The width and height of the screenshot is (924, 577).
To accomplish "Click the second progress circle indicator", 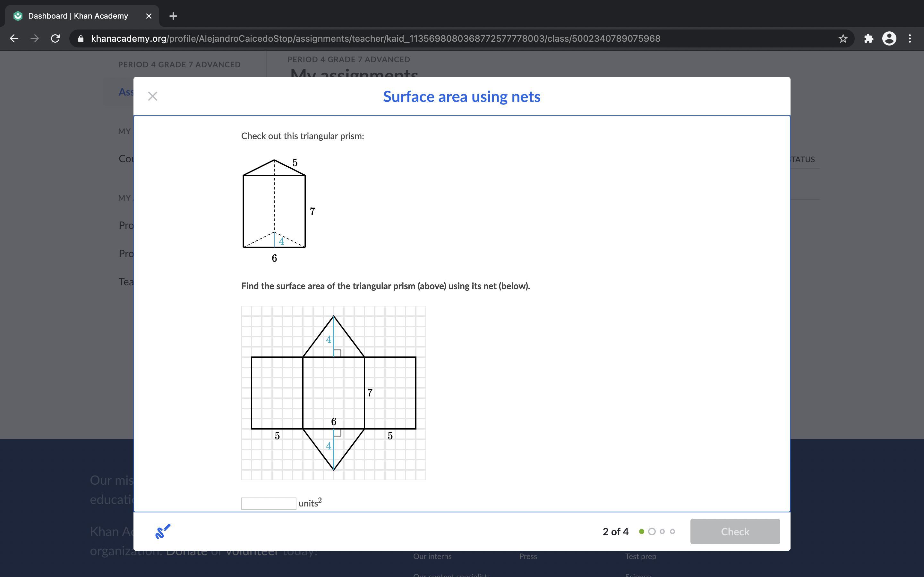I will coord(652,531).
